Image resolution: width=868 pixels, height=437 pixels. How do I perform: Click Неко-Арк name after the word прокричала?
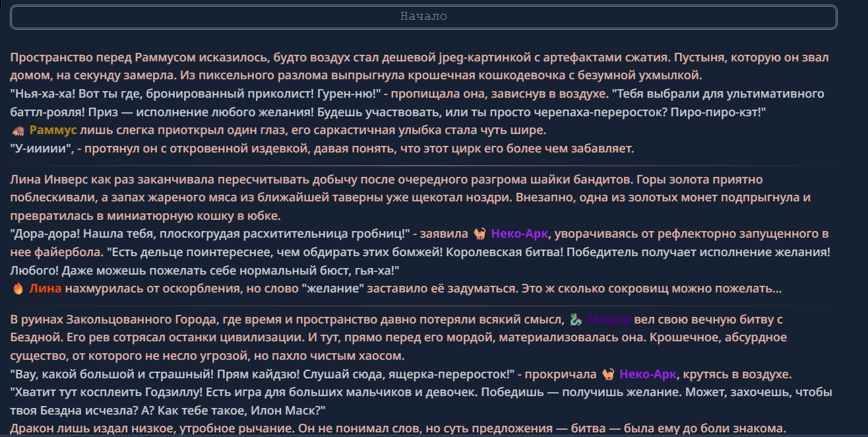(648, 374)
